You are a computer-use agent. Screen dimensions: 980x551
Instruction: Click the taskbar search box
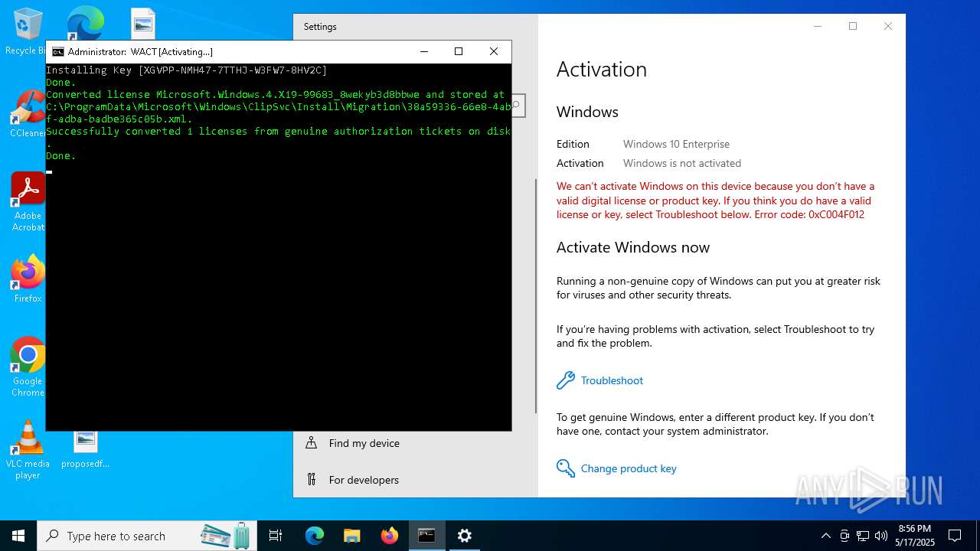click(146, 536)
